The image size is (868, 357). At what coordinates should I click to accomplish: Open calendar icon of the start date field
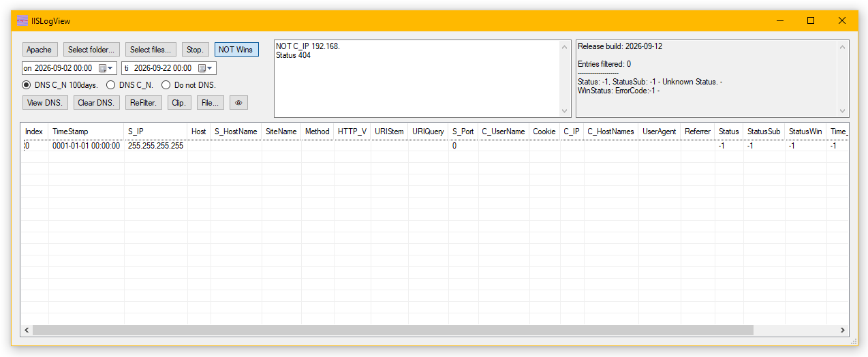tap(103, 68)
